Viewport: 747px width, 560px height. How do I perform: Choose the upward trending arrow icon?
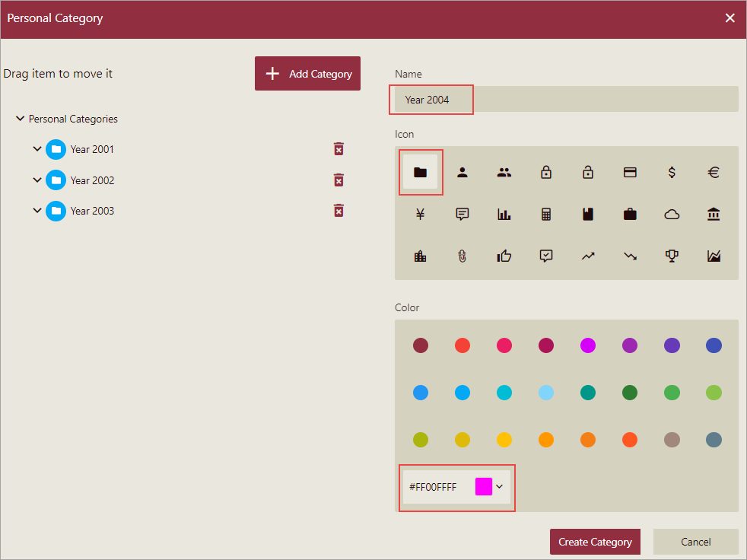(588, 256)
